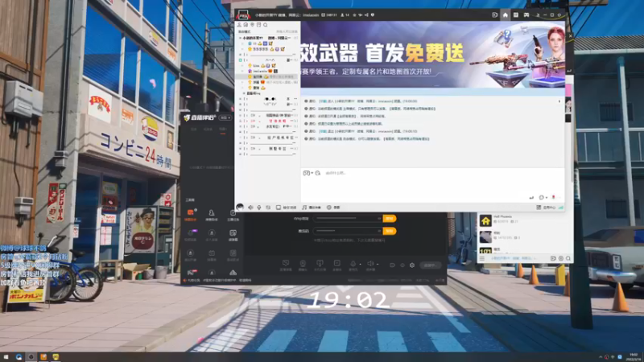Click the share icon in YY title bar
Viewport: 644px width, 362px height.
[x=366, y=14]
